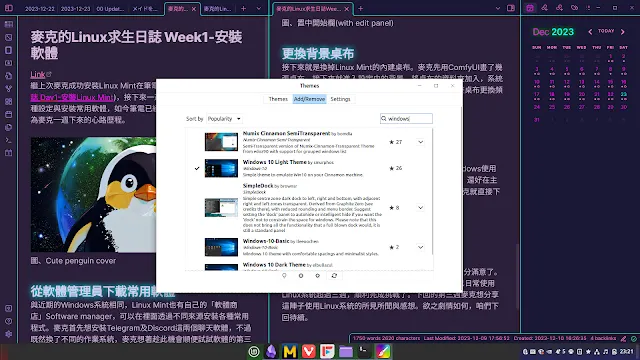Open the colorful paintbrush app in taskbar

point(383,351)
